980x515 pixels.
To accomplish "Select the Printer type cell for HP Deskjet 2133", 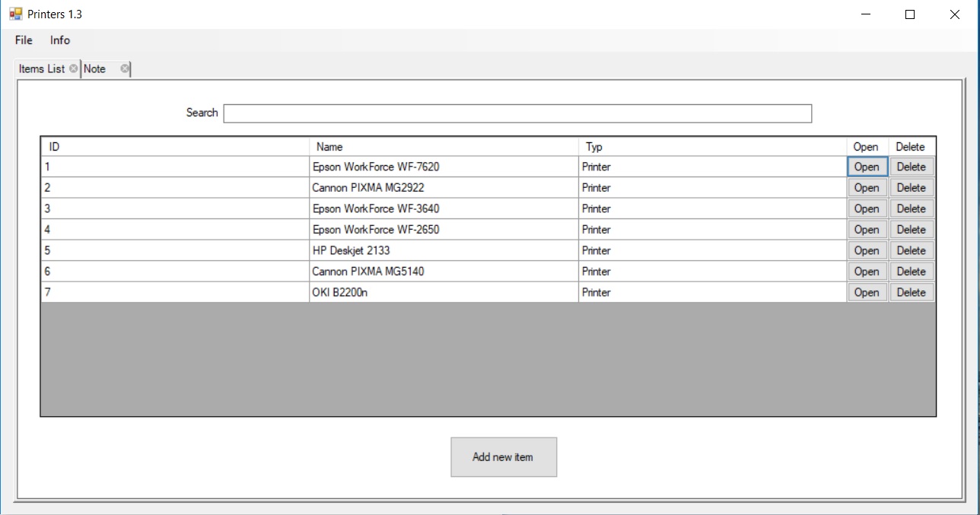I will 713,250.
